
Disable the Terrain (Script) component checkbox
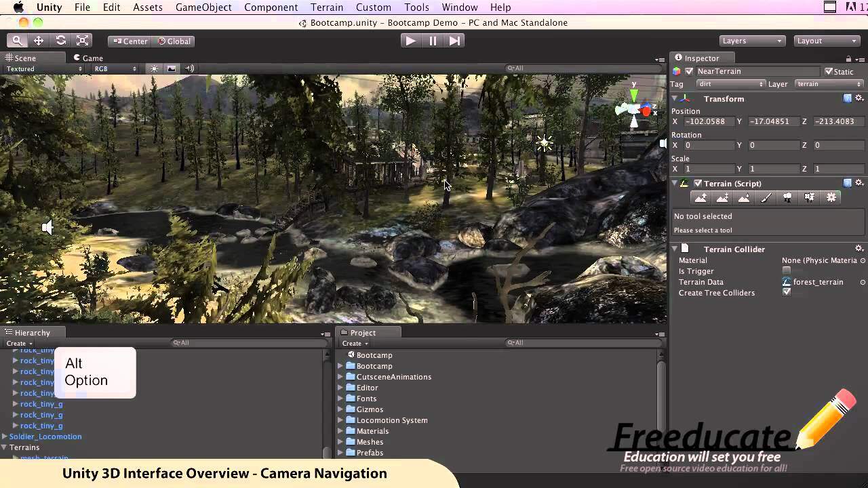pos(697,183)
